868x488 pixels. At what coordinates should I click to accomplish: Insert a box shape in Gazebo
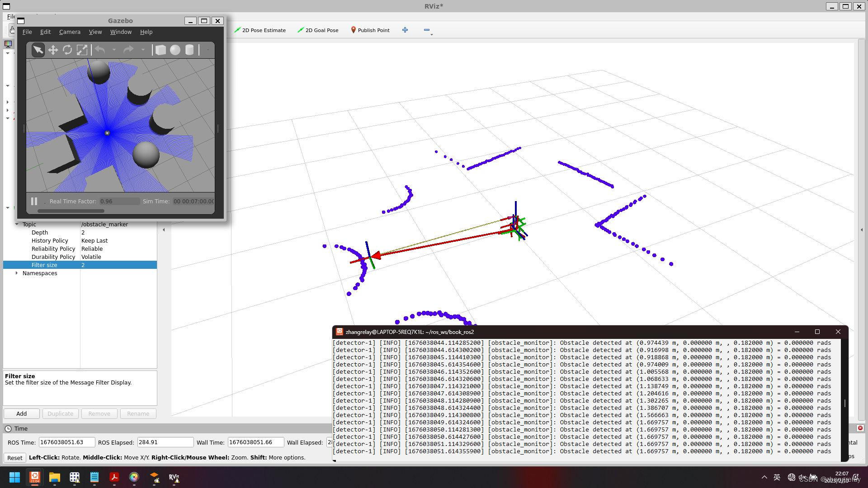pyautogui.click(x=160, y=50)
